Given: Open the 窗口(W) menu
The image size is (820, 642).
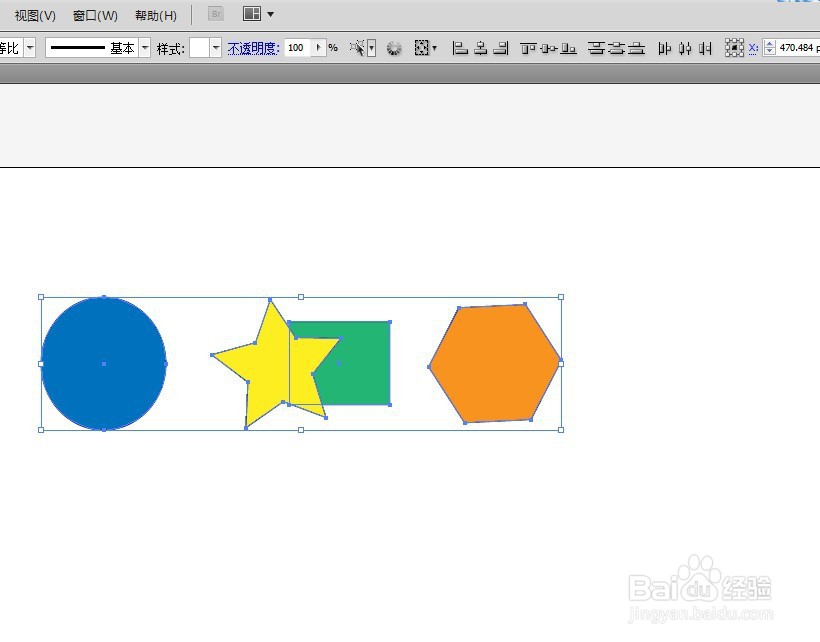Looking at the screenshot, I should point(95,16).
